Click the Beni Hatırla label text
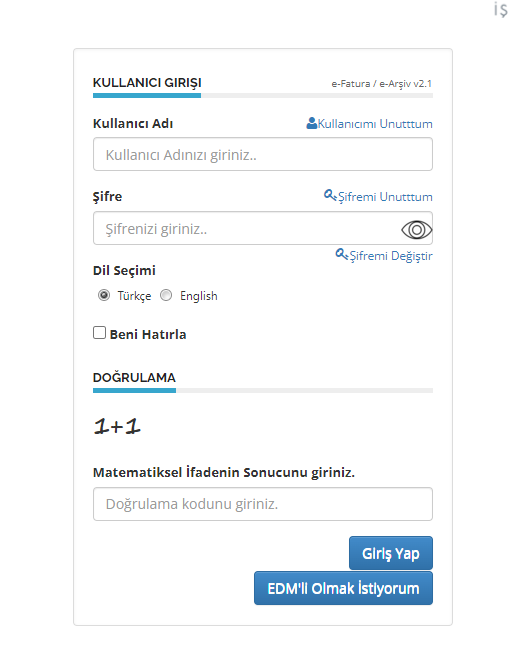This screenshot has width=508, height=667. tap(148, 334)
